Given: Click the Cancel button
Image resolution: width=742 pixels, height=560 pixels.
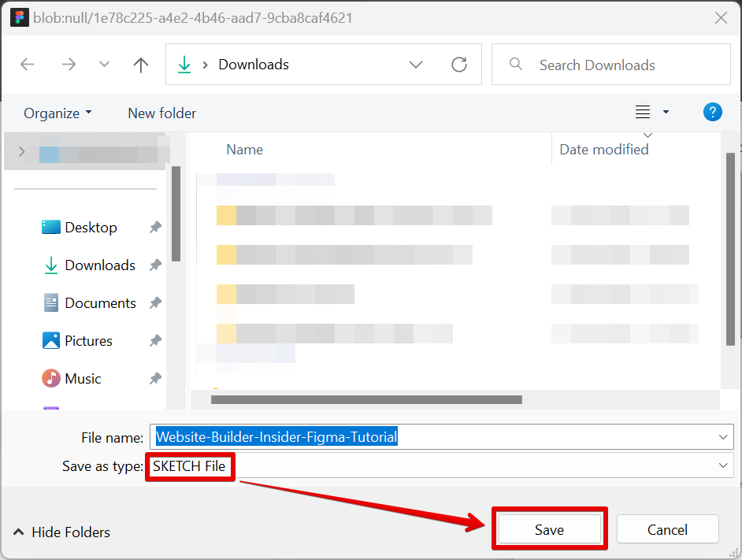Looking at the screenshot, I should click(667, 530).
